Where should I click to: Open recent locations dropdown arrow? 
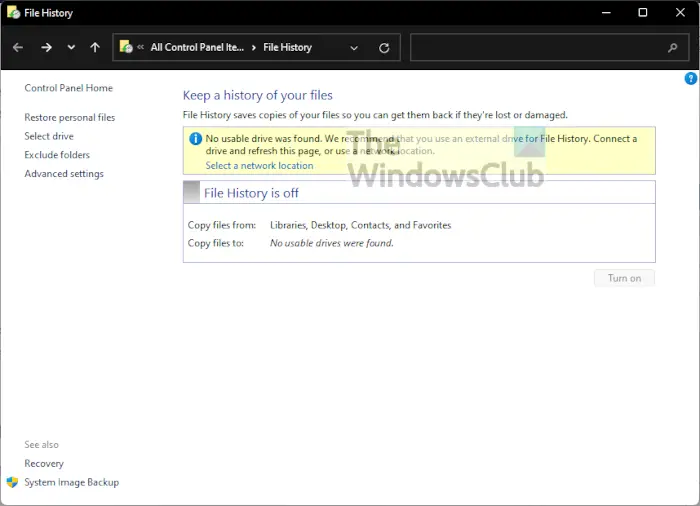[71, 47]
